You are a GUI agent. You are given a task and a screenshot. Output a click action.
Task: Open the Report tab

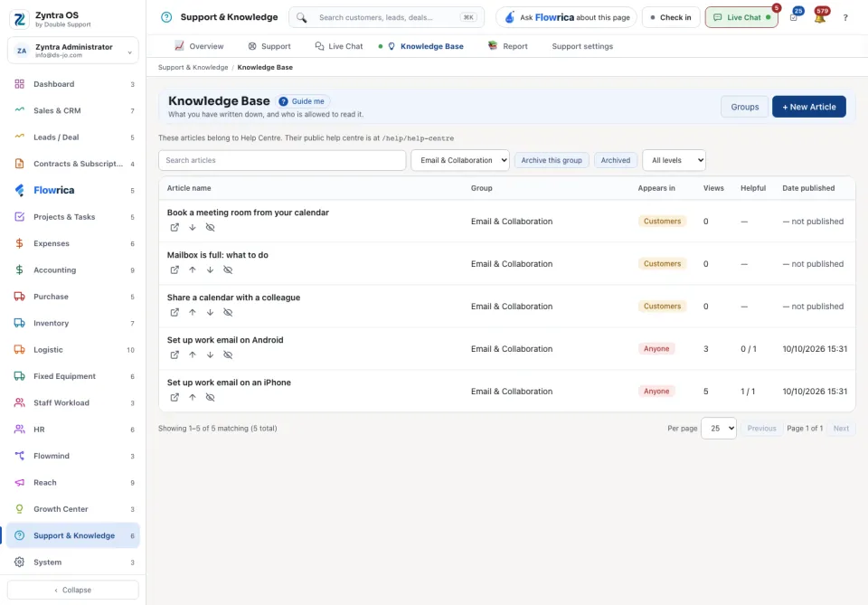(x=507, y=46)
